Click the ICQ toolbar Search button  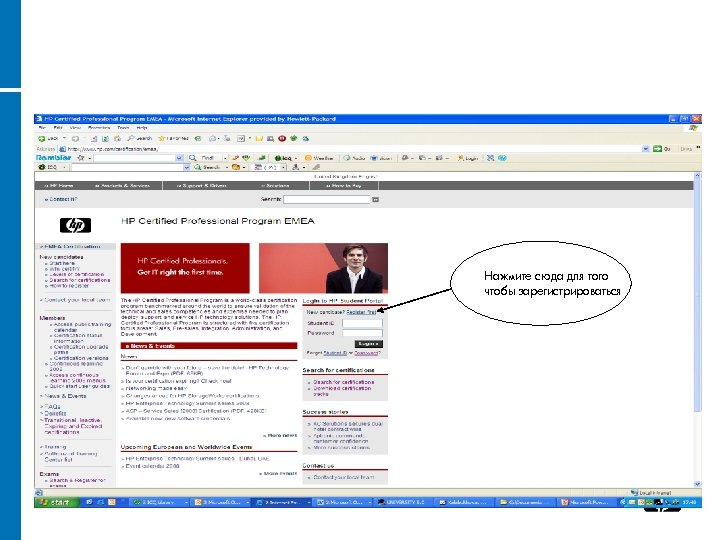click(207, 168)
